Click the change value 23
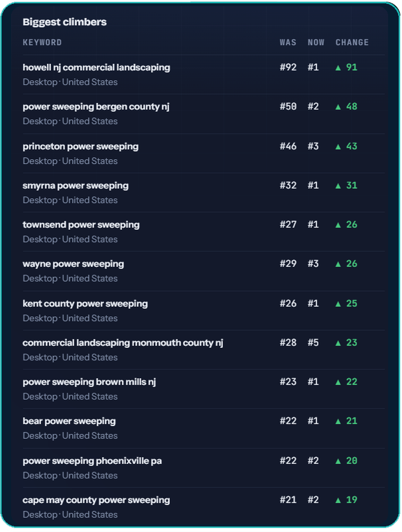Viewport: 402px width, 532px height. [x=352, y=342]
